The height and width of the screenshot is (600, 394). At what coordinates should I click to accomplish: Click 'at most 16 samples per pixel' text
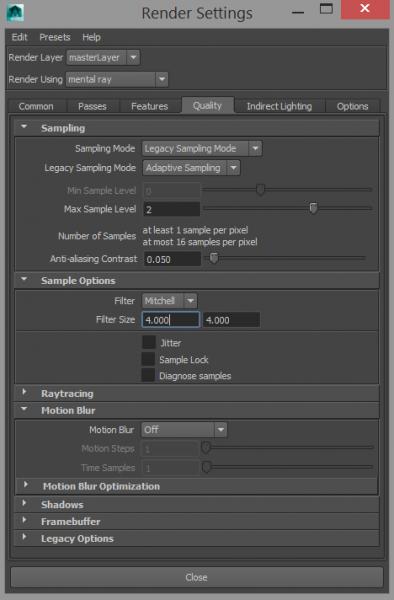click(200, 242)
